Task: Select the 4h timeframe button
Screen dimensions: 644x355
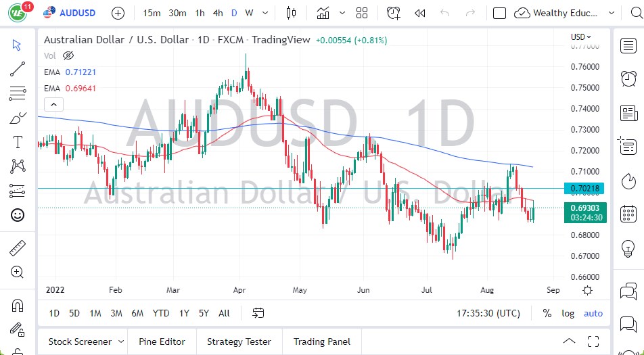Action: click(x=218, y=13)
